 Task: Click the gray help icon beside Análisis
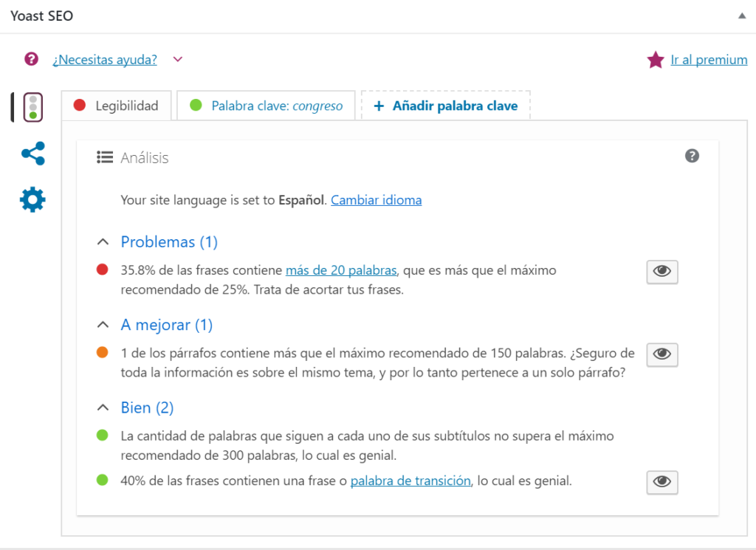(692, 156)
